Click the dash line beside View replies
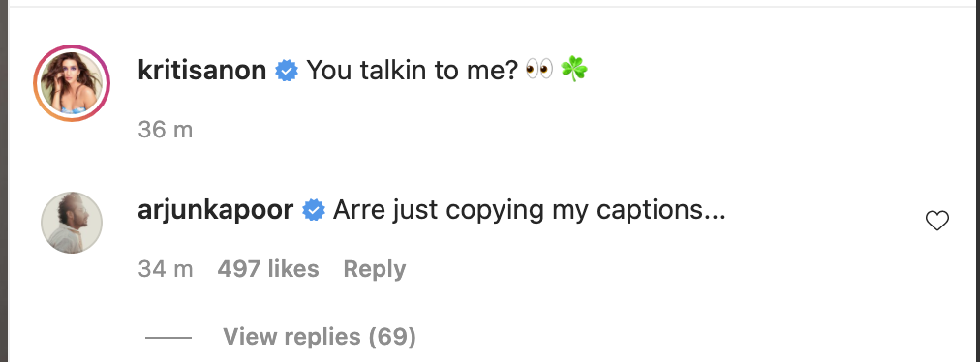This screenshot has height=362, width=980. point(168,338)
